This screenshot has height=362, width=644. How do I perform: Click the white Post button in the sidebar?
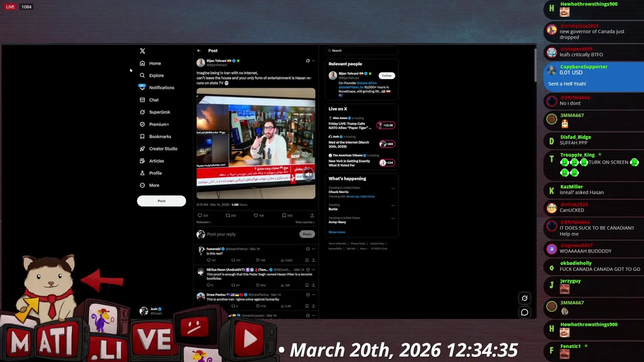tap(162, 201)
